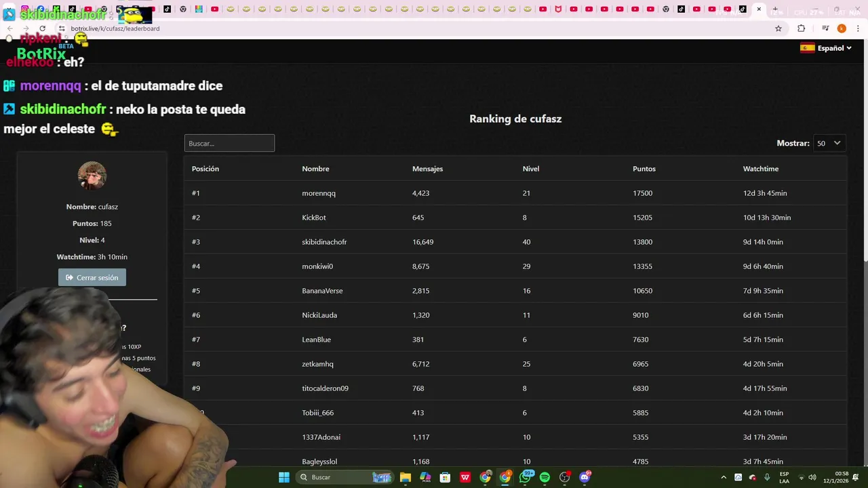Screen dimensions: 868x488
Task: Open the Chrome profile avatar
Action: click(x=842, y=28)
